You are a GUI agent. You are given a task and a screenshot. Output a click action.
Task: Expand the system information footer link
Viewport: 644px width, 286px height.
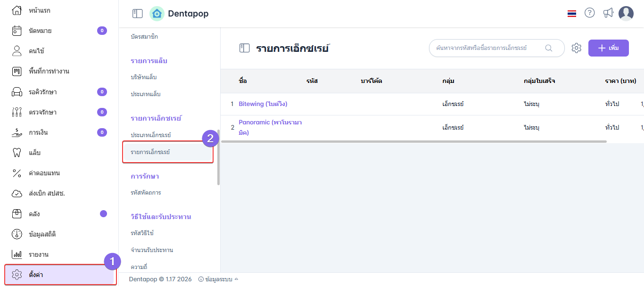[218, 279]
